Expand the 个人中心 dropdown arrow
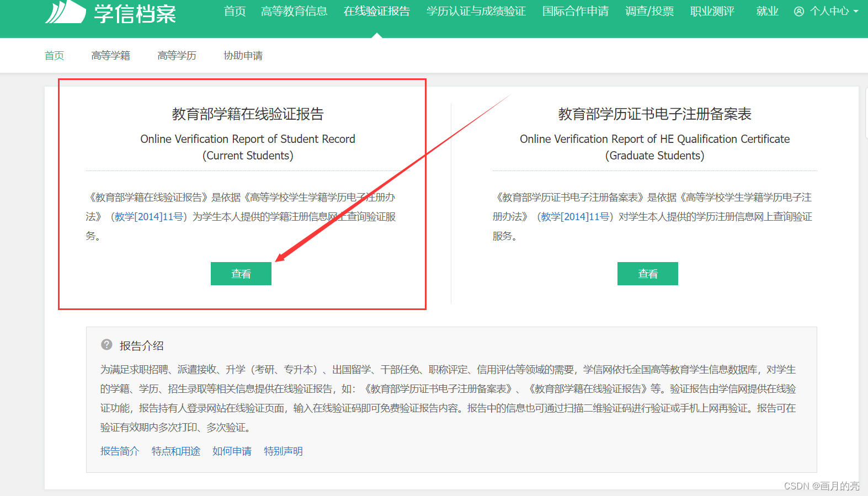The width and height of the screenshot is (868, 496). pos(856,12)
